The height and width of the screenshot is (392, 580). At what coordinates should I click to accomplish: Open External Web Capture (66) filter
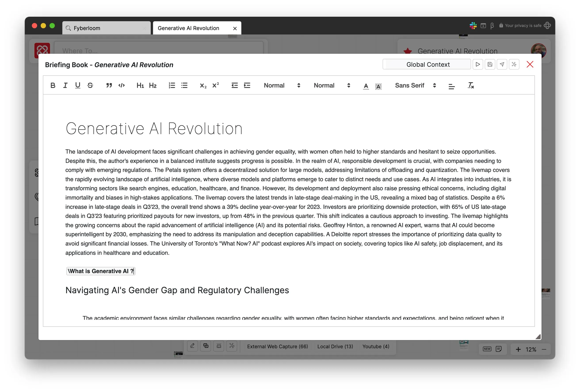pos(277,346)
